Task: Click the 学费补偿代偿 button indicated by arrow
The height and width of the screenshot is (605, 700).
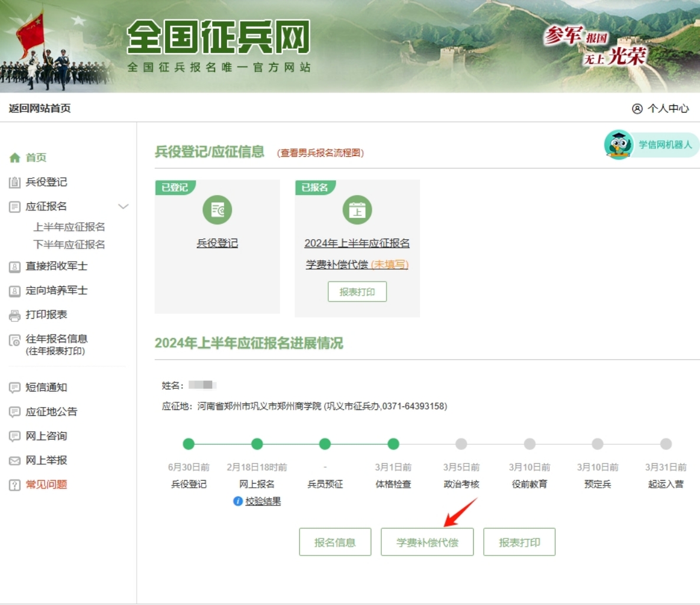Action: click(427, 541)
